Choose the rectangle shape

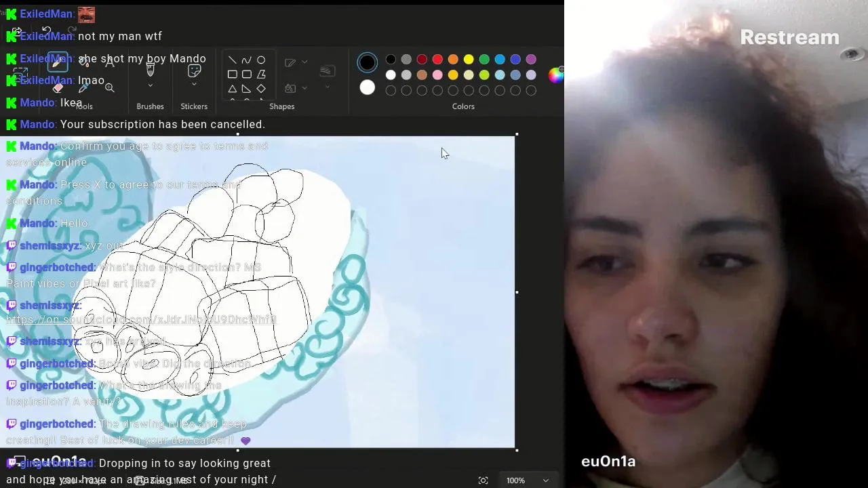pos(232,75)
